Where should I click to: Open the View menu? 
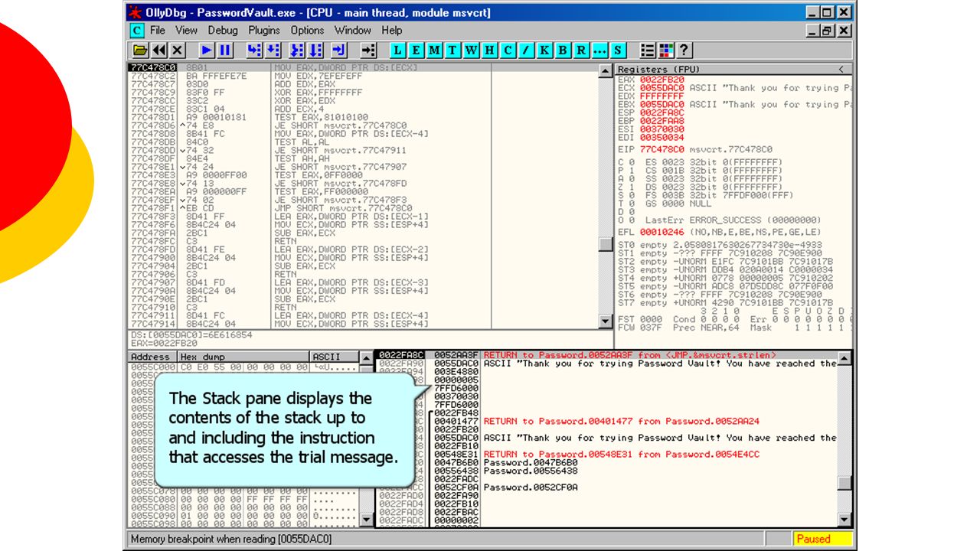pyautogui.click(x=186, y=31)
